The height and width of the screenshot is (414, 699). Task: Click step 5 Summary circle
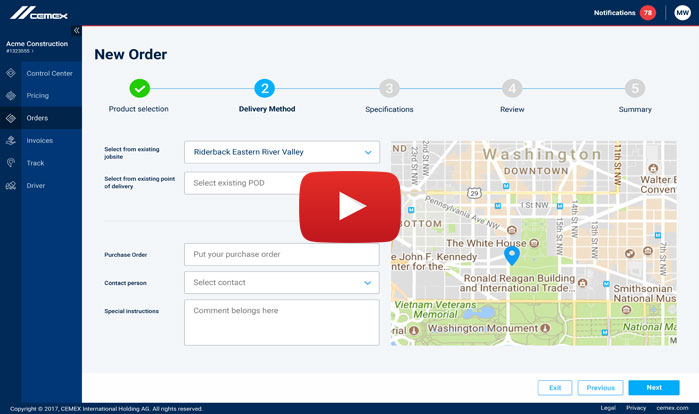click(635, 88)
